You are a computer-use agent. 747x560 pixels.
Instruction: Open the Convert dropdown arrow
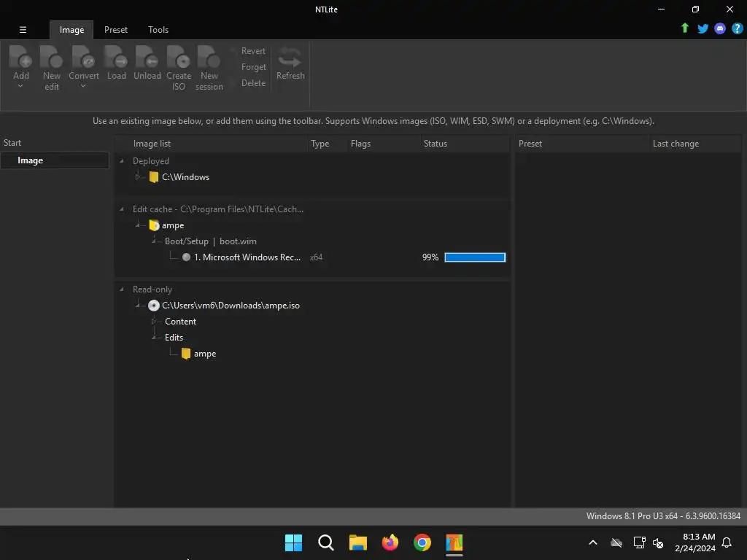83,86
